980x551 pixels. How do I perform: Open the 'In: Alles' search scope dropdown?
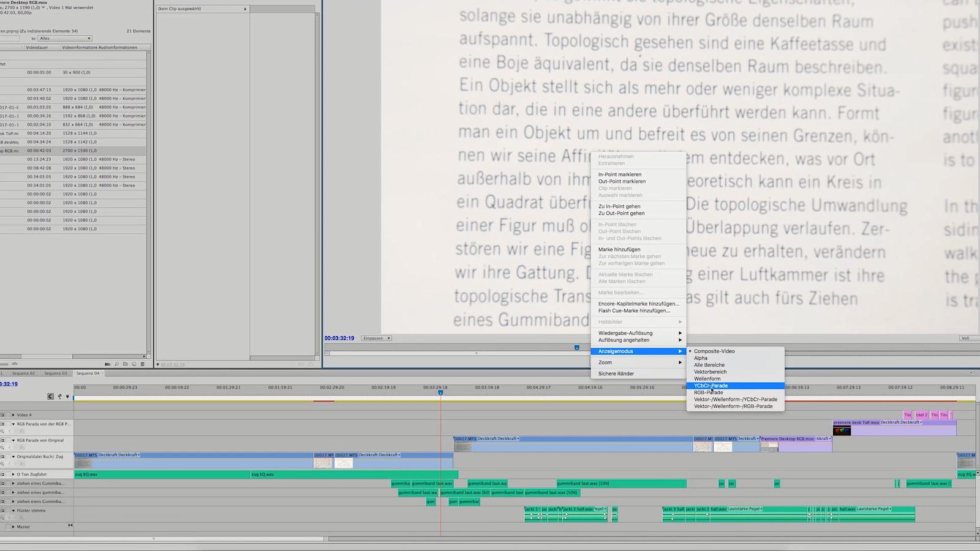click(65, 39)
